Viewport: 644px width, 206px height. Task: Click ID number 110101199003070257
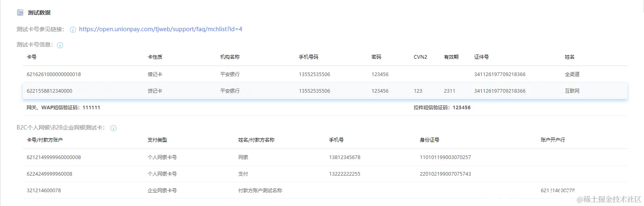445,157
